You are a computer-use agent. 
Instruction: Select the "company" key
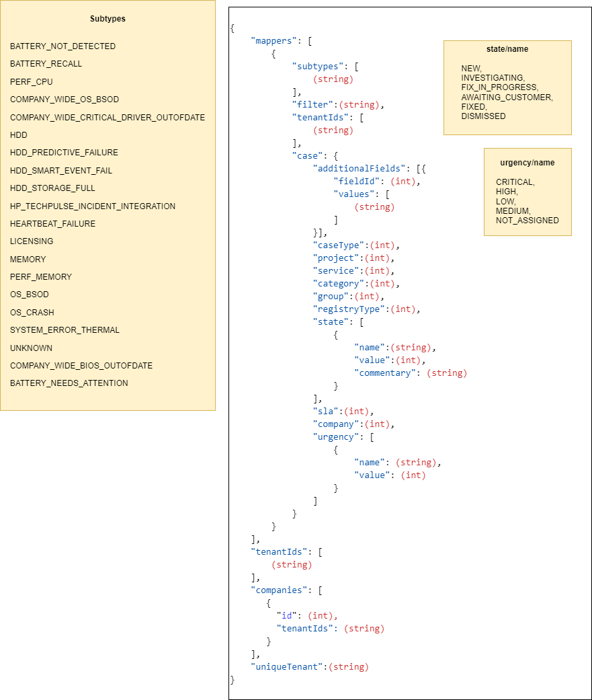click(336, 424)
